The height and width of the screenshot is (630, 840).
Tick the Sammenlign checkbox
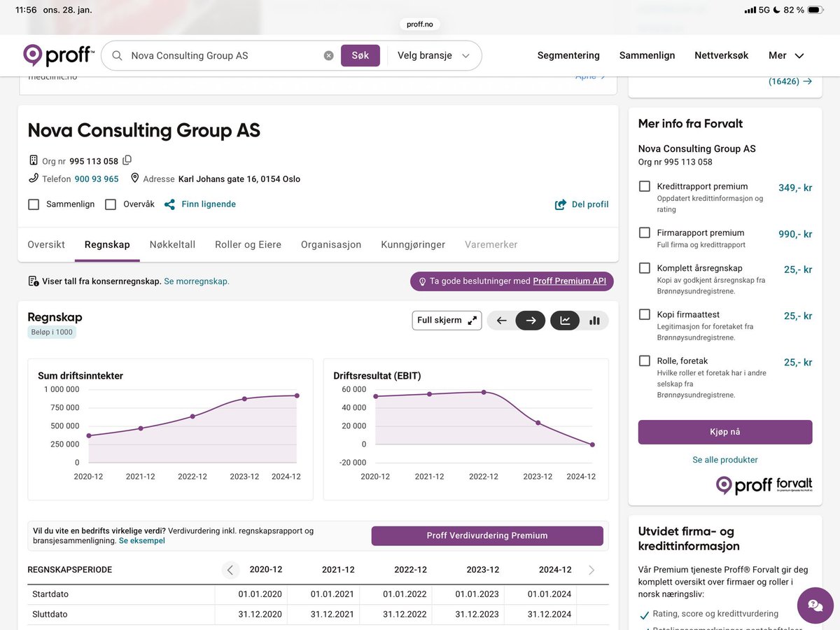[x=34, y=204]
